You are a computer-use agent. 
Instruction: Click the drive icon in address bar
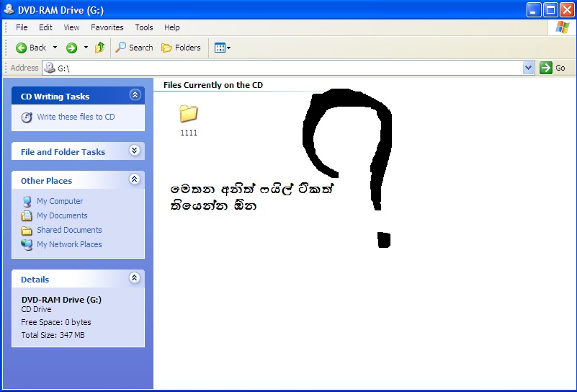point(49,68)
